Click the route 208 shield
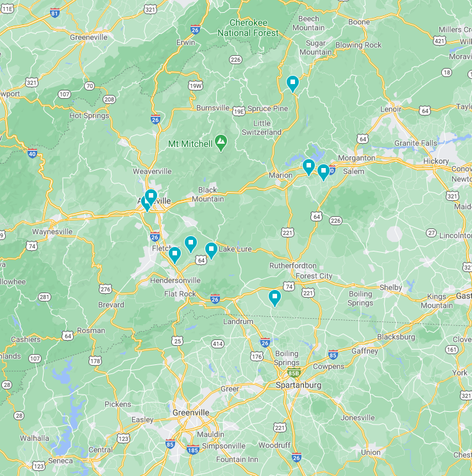Screen dimensions: 472x476 point(109,99)
